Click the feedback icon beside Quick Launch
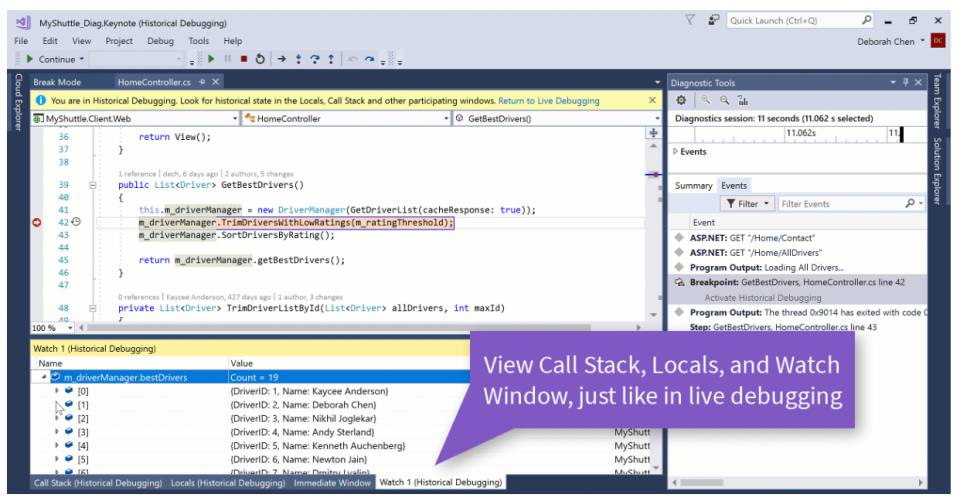Screen dimensions: 960x501 click(x=713, y=20)
